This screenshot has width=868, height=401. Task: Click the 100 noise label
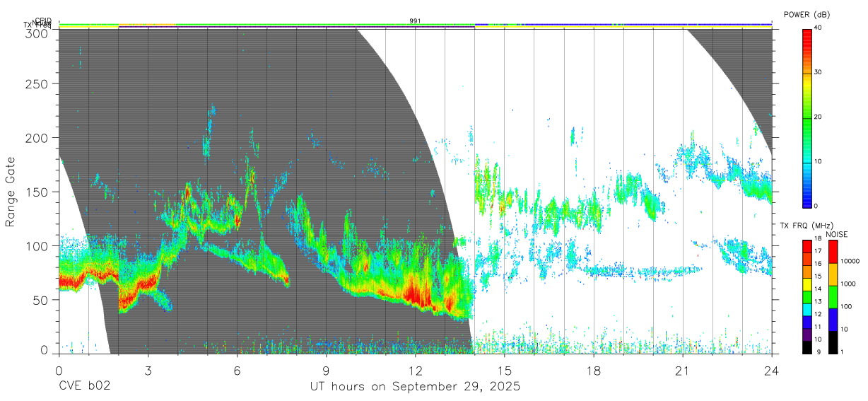pyautogui.click(x=847, y=306)
